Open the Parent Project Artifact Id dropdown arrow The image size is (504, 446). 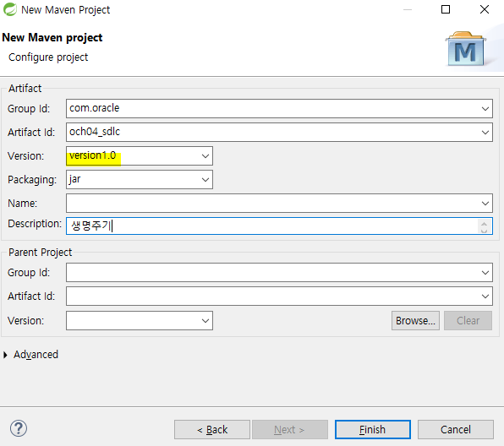tap(485, 296)
